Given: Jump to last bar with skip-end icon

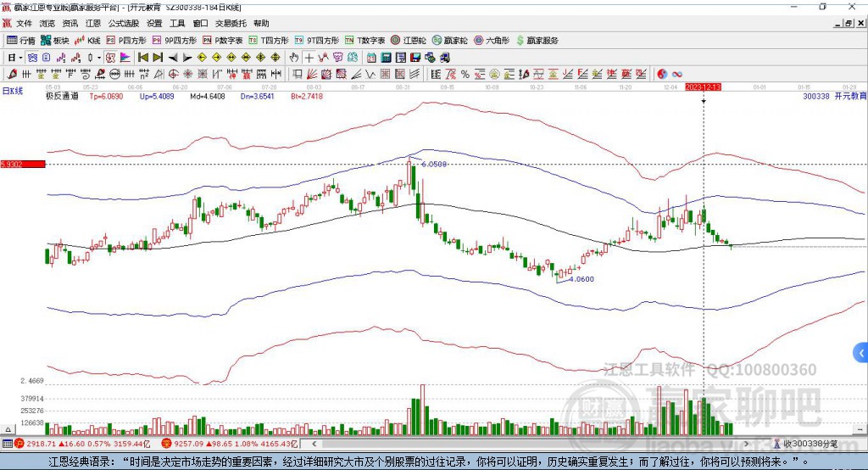Looking at the screenshot, I should pos(158,58).
